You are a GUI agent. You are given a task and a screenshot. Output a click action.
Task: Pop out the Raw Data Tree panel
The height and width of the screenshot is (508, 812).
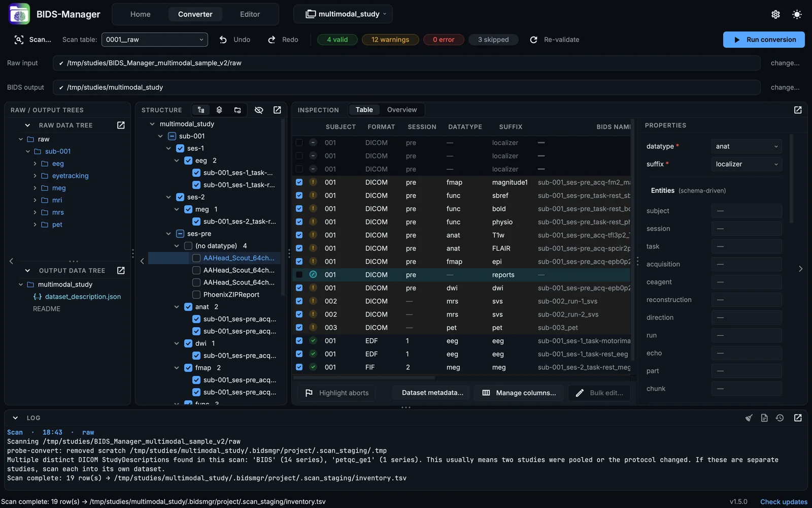(121, 125)
